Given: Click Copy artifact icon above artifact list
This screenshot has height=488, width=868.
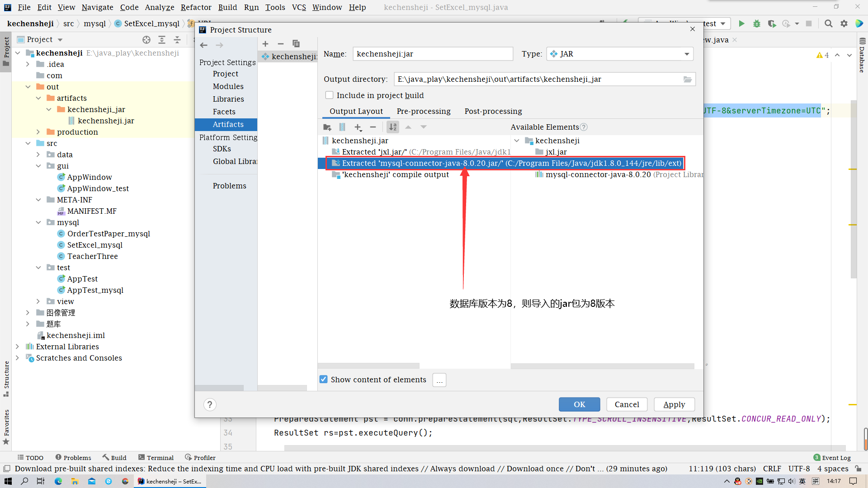Looking at the screenshot, I should [x=296, y=44].
